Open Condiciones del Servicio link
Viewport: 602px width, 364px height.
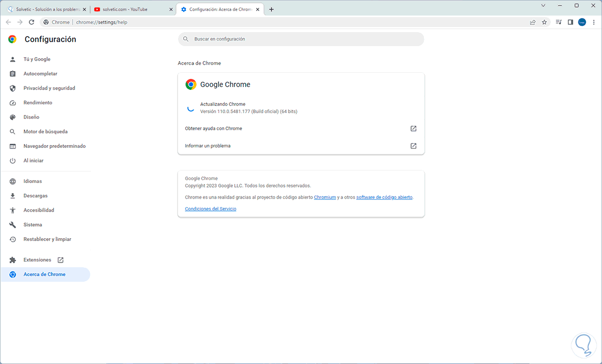[210, 209]
